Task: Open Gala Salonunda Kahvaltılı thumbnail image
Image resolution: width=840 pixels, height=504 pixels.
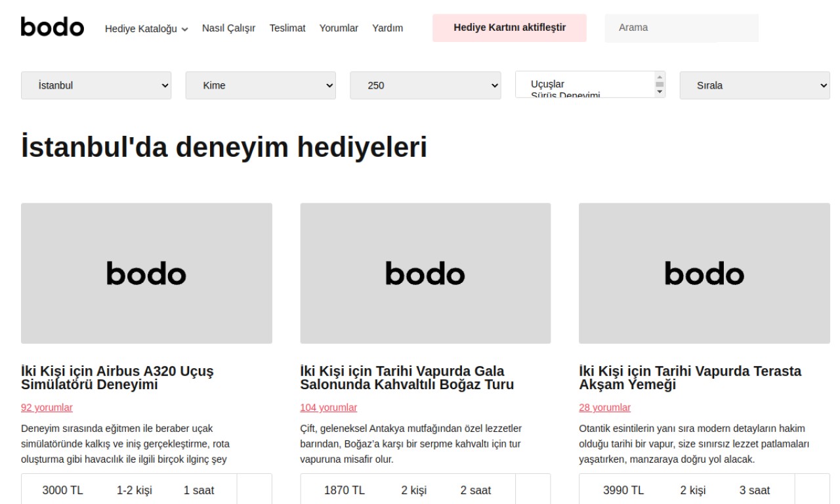Action: point(425,273)
